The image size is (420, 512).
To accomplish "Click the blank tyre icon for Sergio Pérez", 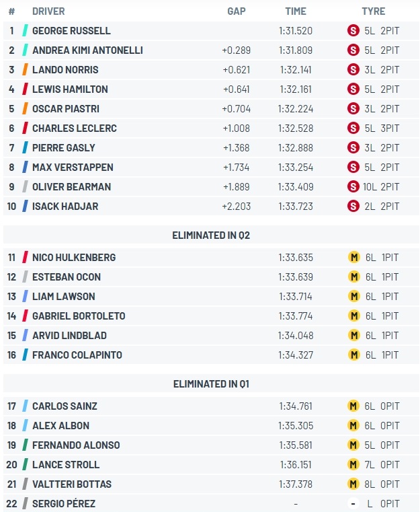I will point(353,503).
